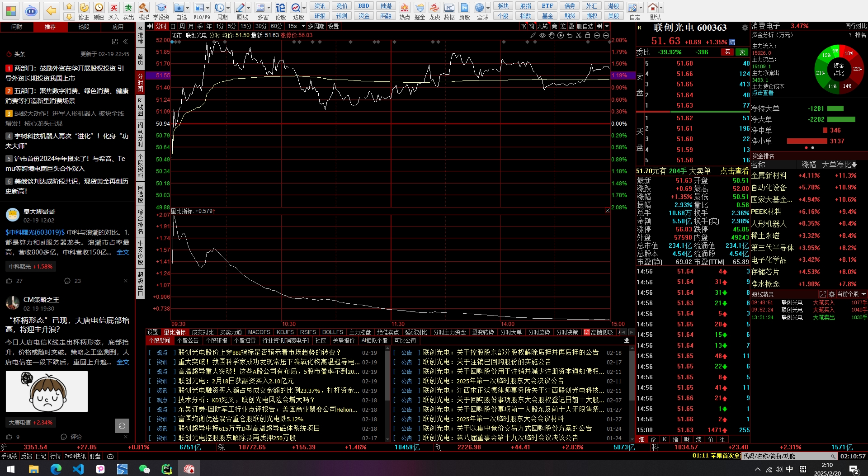Image resolution: width=868 pixels, height=476 pixels.
Task: Switch to the MACDFS indicator tab
Action: (x=259, y=332)
